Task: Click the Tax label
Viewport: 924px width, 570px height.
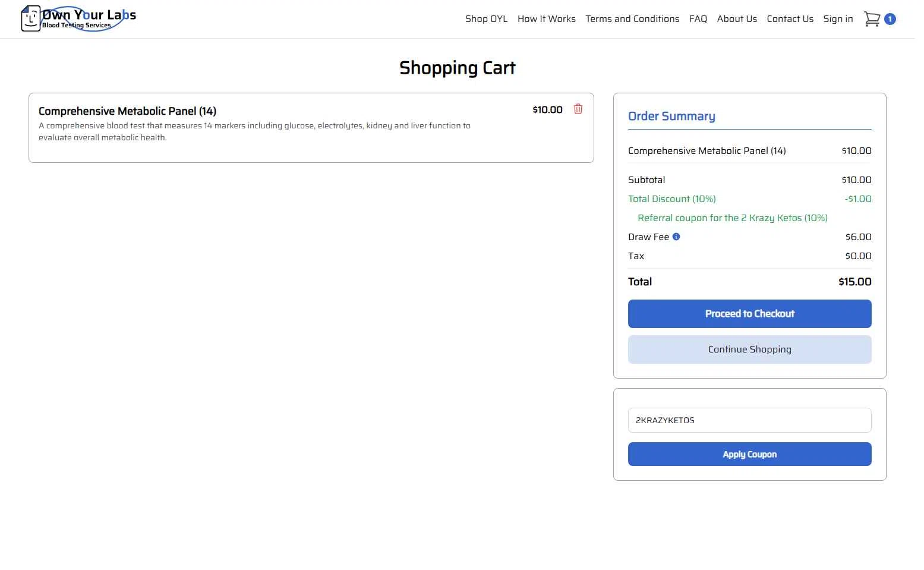Action: [x=636, y=256]
